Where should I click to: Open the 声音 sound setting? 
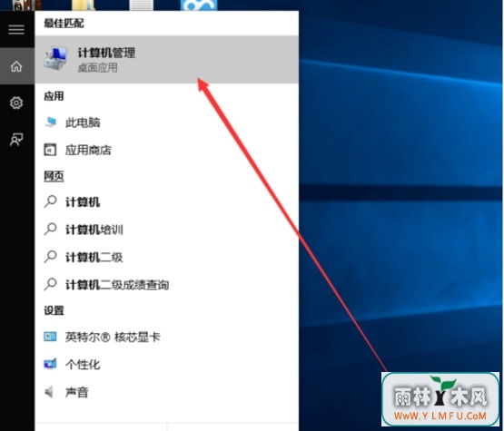coord(166,392)
